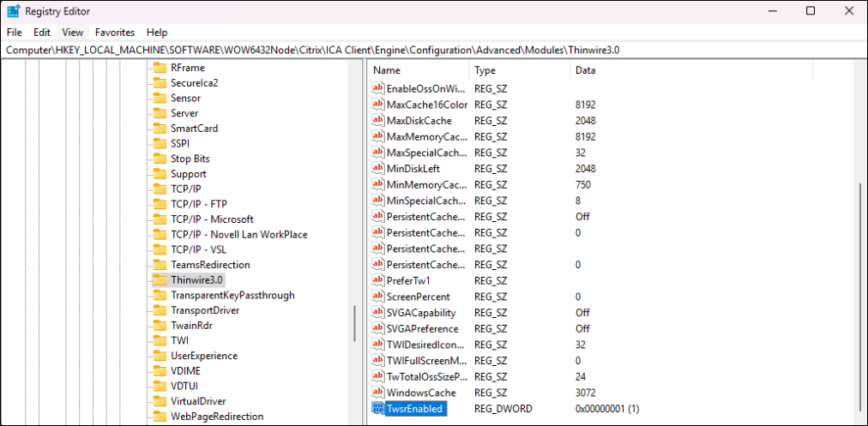Select the SSPI key in tree
Viewport: 868px width, 426px height.
point(181,143)
